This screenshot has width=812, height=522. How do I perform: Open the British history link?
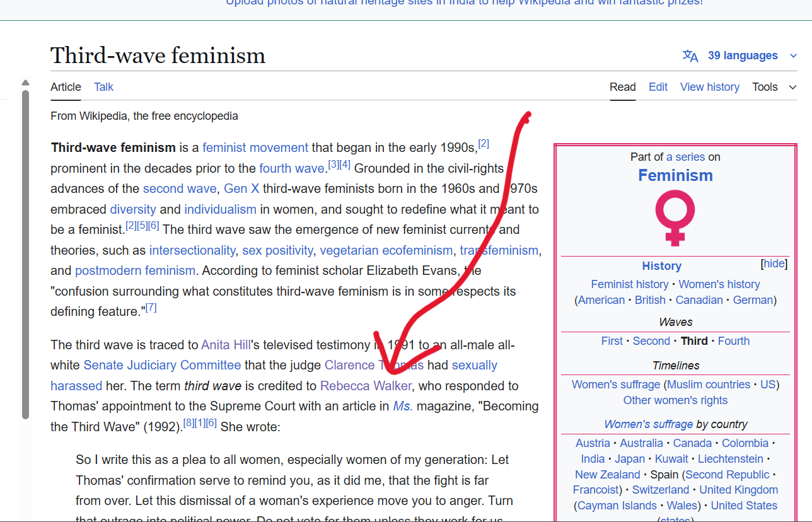650,300
